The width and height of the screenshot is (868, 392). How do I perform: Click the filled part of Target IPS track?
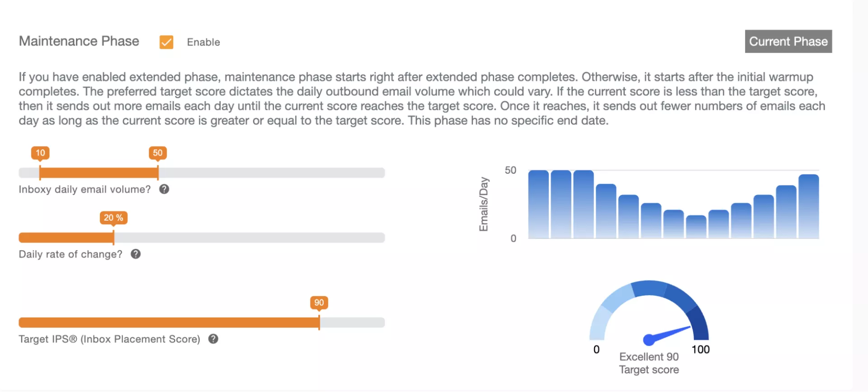167,322
